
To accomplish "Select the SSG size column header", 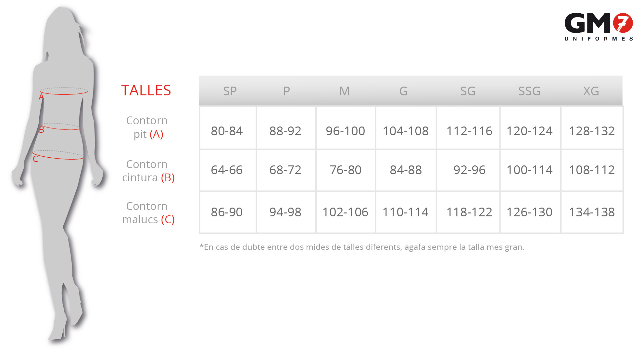I will (x=529, y=91).
